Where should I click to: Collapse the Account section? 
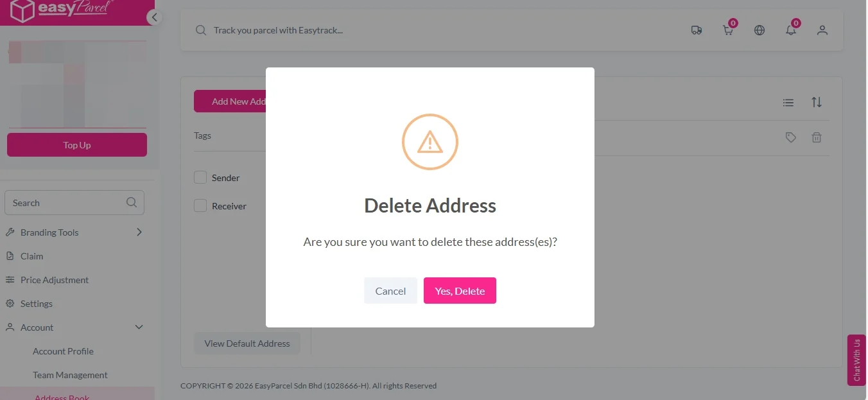coord(139,327)
